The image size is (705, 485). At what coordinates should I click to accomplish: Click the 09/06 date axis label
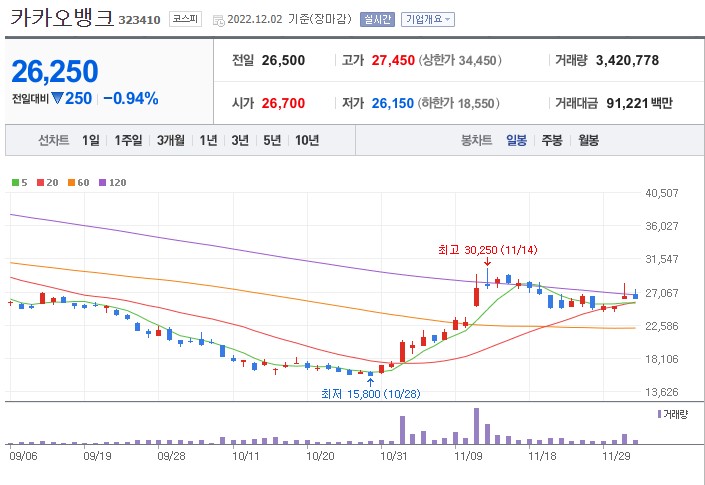click(x=23, y=456)
